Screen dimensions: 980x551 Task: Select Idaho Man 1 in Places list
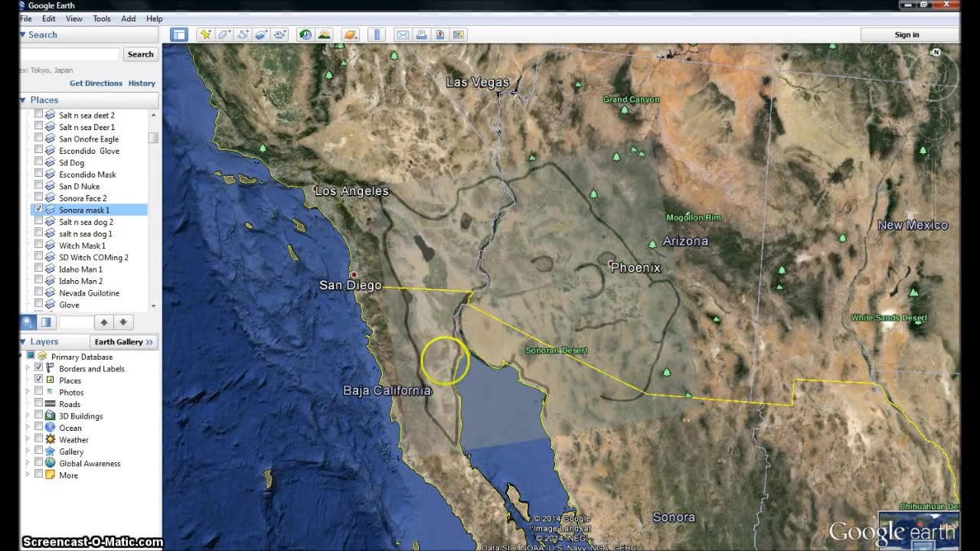80,269
